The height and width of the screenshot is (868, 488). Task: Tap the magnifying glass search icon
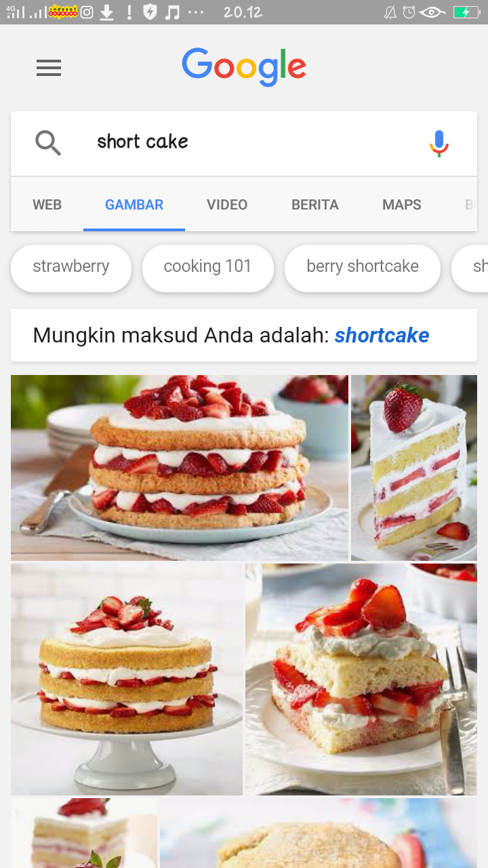[x=48, y=143]
